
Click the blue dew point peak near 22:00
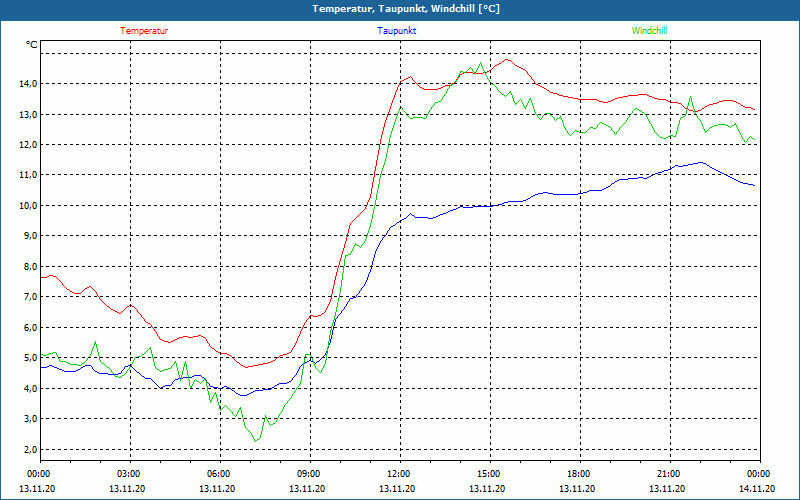click(x=702, y=162)
